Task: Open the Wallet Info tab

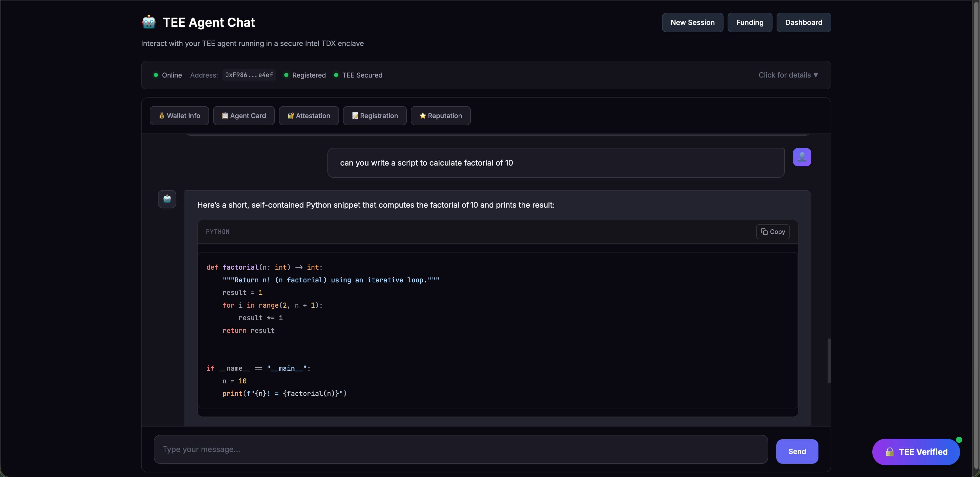Action: [x=179, y=116]
